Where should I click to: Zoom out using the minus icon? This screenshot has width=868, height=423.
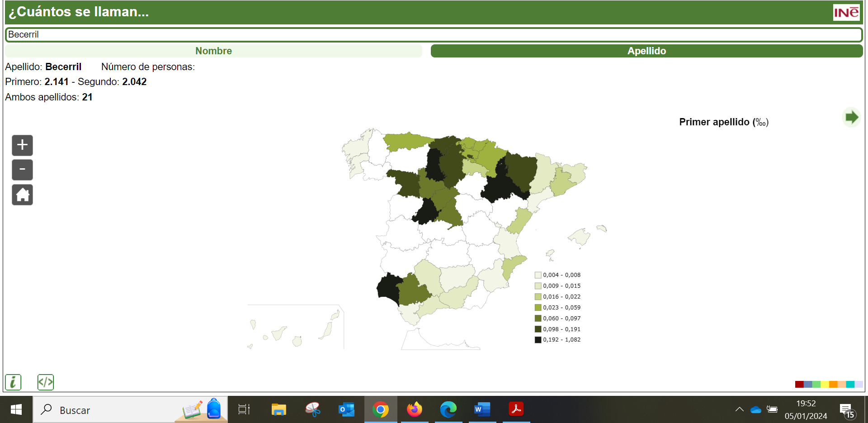(22, 170)
